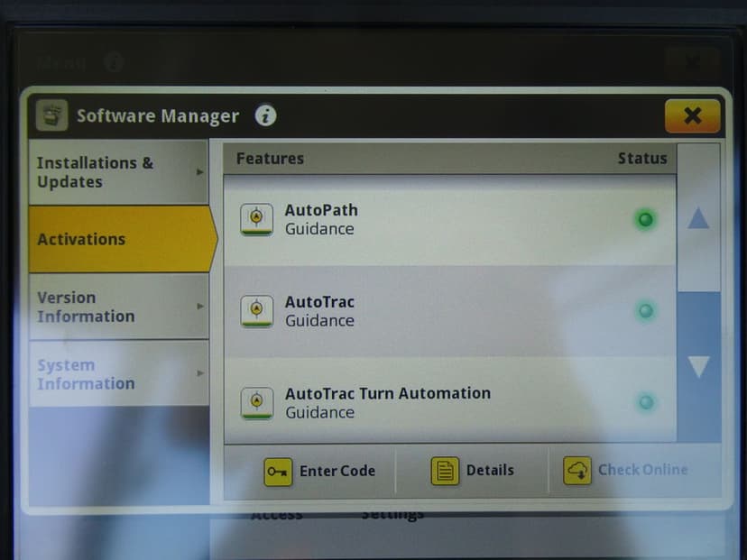Click the Enter Code key icon
This screenshot has width=747, height=560.
click(278, 472)
